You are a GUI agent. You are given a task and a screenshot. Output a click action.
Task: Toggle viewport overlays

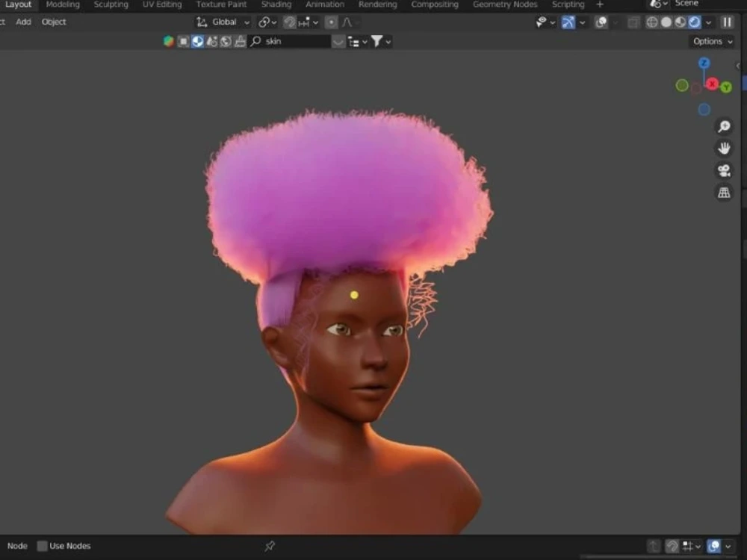tap(601, 22)
